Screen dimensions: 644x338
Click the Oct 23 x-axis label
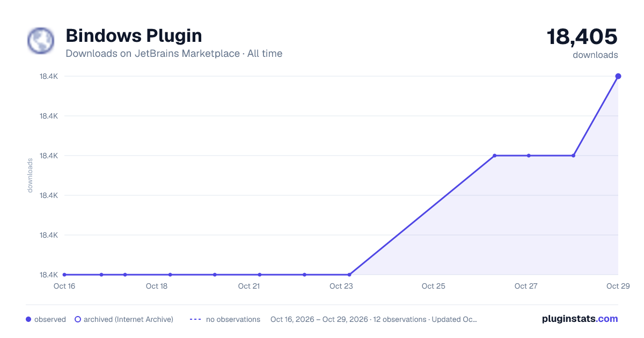[341, 286]
